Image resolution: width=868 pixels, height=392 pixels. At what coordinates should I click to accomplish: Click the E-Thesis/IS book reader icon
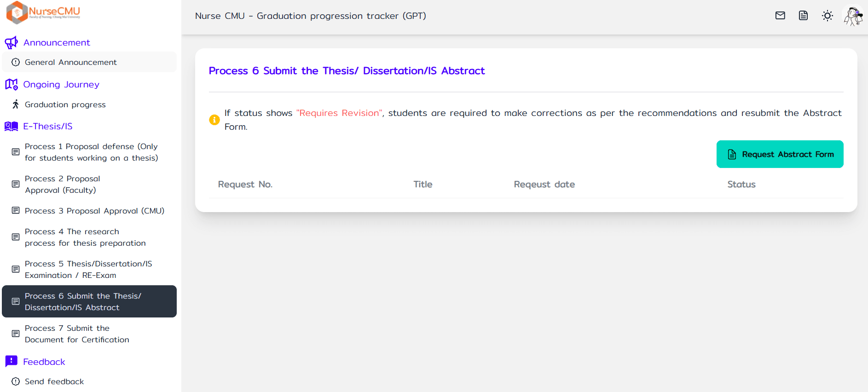[x=11, y=127]
